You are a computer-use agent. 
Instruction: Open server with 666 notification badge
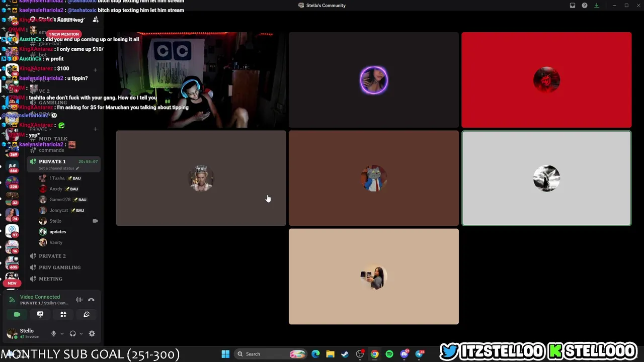point(12,166)
